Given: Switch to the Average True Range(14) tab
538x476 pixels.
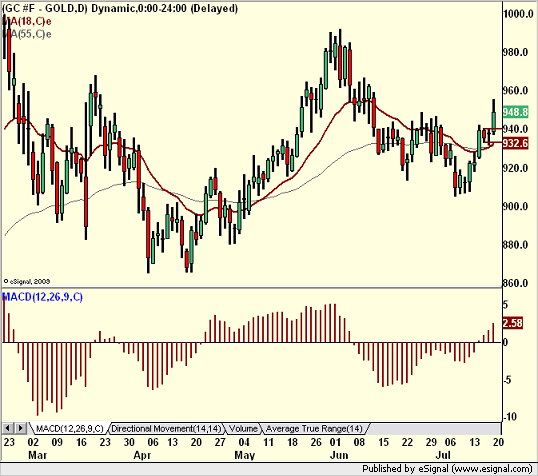Looking at the screenshot, I should 314,429.
